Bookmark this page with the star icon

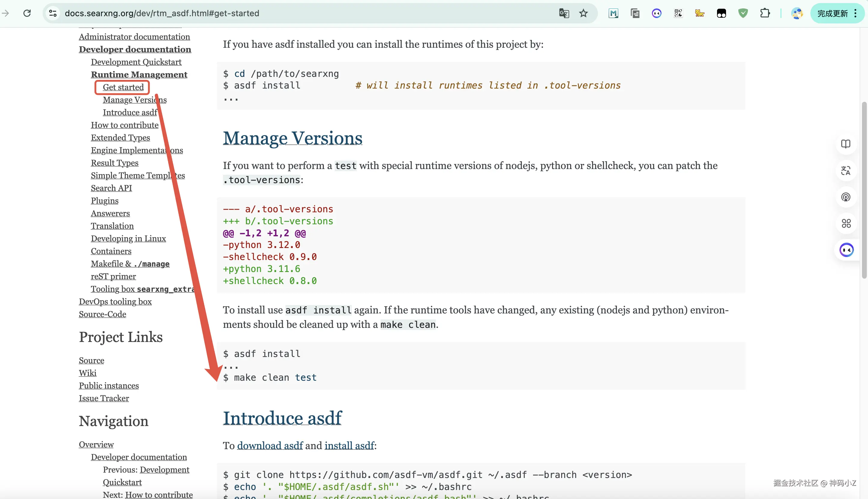pos(583,14)
